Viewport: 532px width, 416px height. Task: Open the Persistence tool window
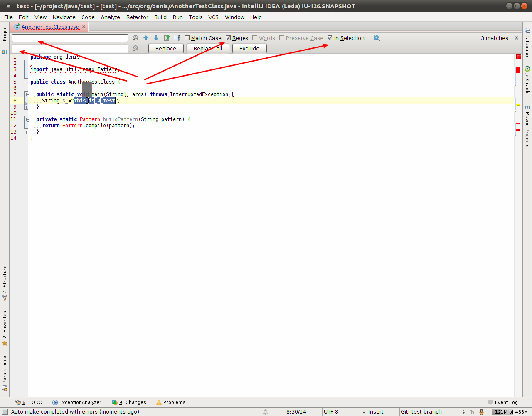[x=5, y=373]
